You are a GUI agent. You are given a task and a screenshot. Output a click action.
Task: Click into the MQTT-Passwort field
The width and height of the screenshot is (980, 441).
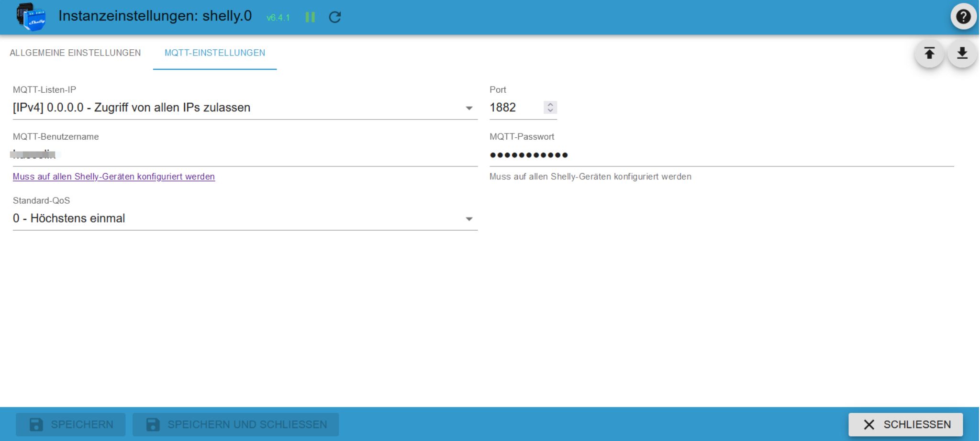coord(722,154)
